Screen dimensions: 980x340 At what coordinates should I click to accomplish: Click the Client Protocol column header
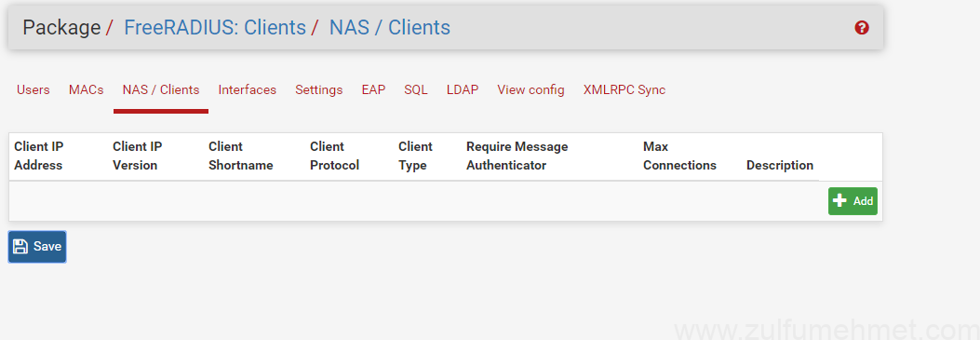point(334,156)
